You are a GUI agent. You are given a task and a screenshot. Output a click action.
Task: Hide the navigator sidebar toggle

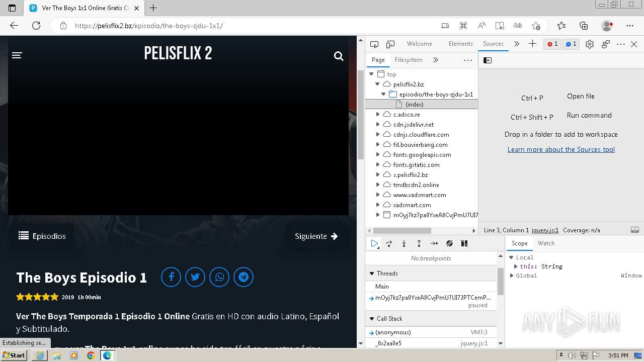(487, 60)
